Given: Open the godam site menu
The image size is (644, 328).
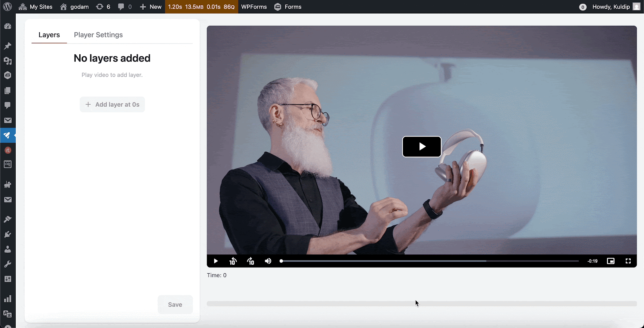Looking at the screenshot, I should pos(74,7).
